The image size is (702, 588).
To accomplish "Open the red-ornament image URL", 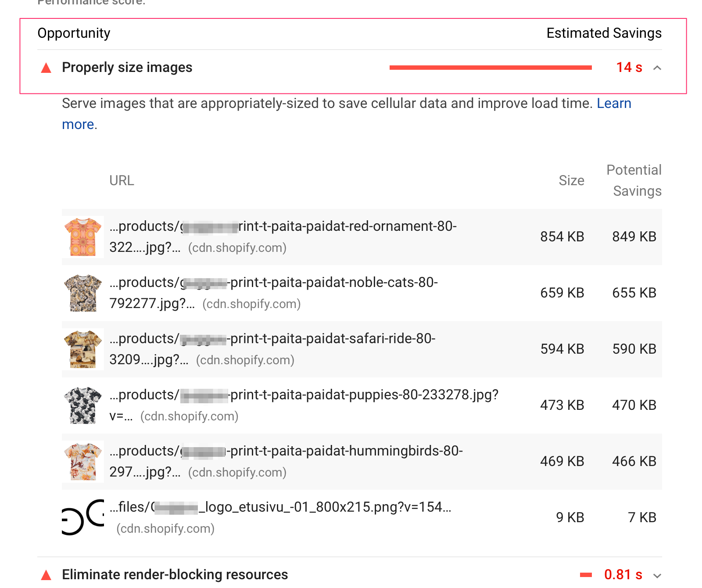I will pos(283,226).
